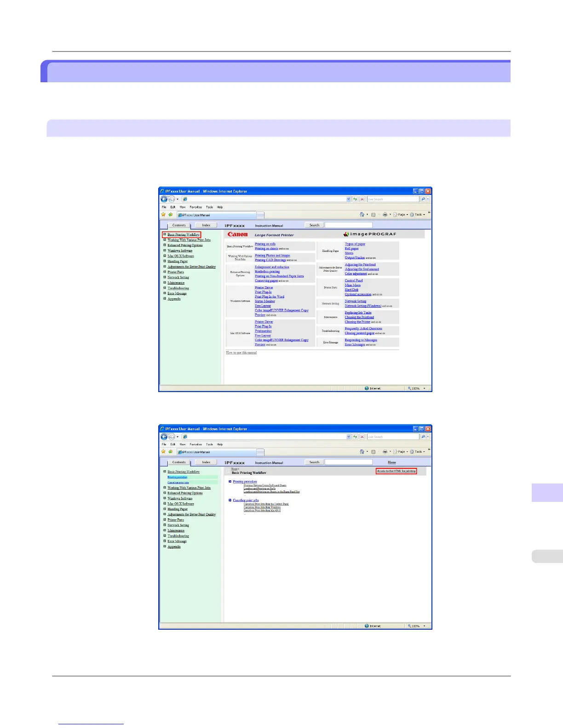Select 'Troubleshooting' in the Canon home page sidebar

coord(178,288)
